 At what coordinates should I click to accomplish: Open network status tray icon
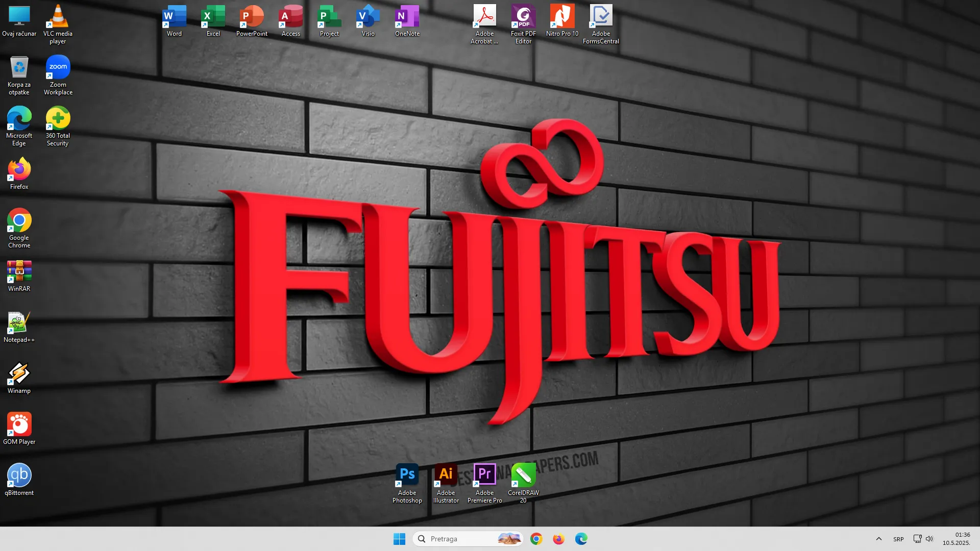click(917, 539)
